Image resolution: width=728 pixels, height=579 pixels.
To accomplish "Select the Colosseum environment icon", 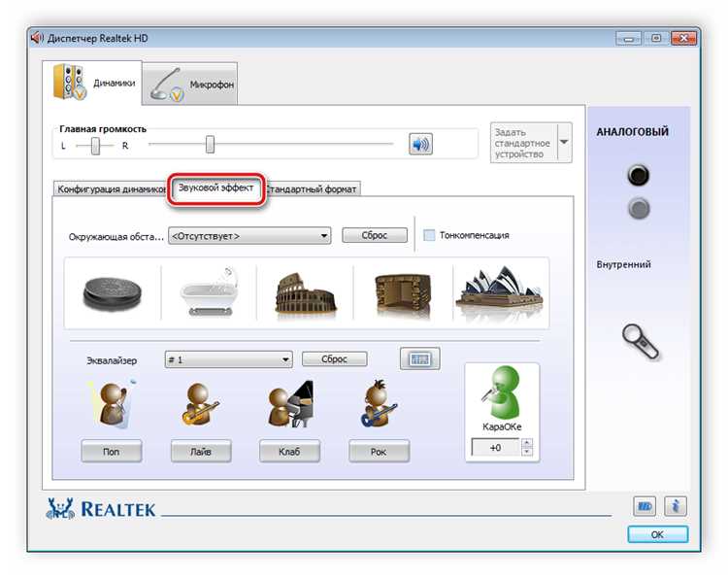I will (x=306, y=292).
